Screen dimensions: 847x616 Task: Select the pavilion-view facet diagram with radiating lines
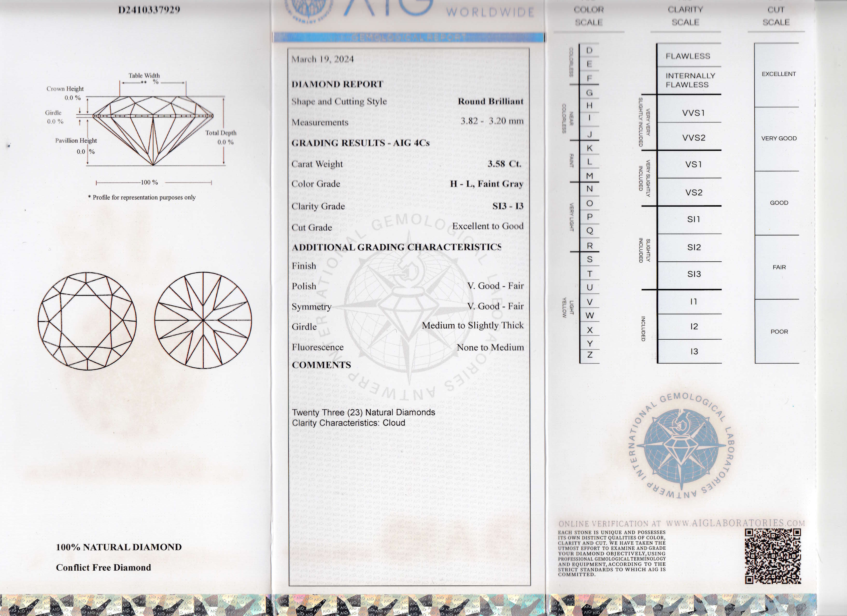click(x=203, y=320)
